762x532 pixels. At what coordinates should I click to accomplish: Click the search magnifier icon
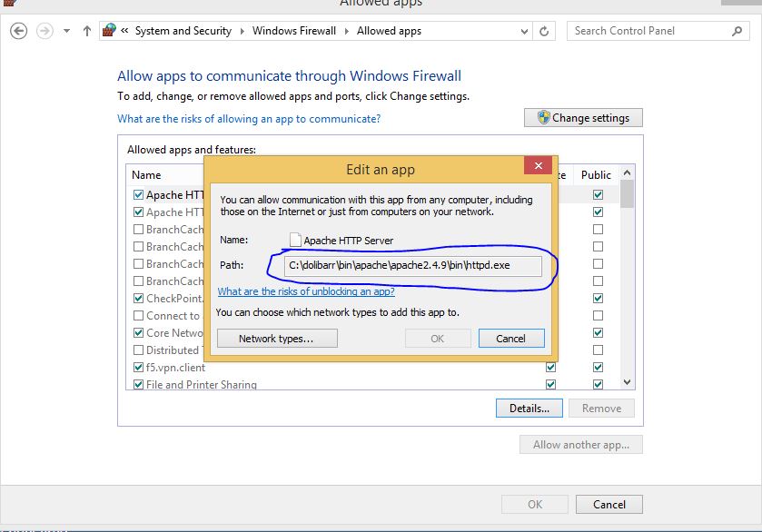point(737,31)
